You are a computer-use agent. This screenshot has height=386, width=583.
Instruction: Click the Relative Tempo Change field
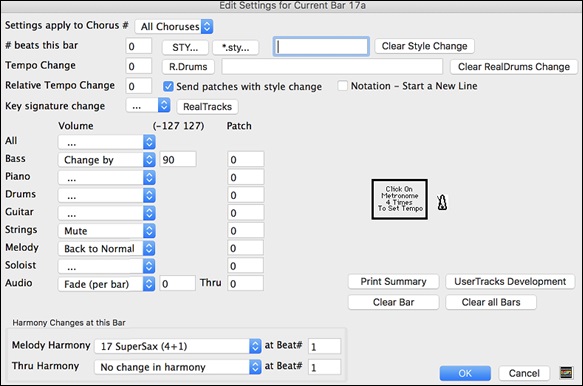pos(139,86)
